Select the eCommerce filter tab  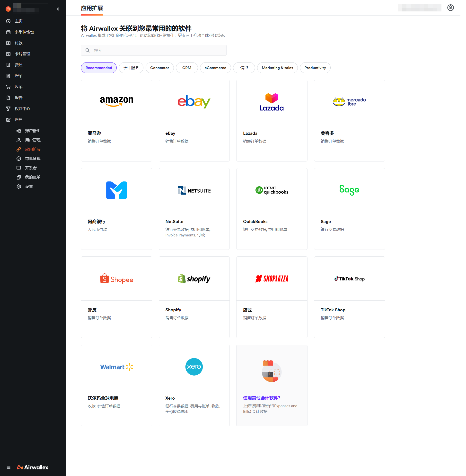pyautogui.click(x=215, y=68)
